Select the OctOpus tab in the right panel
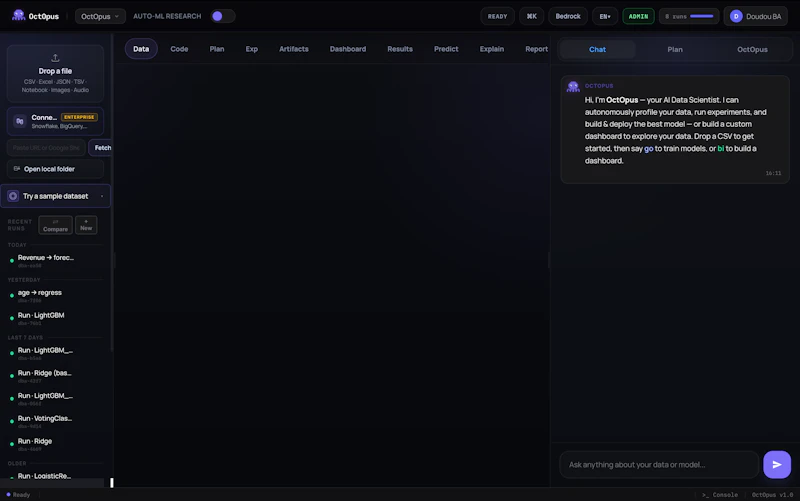This screenshot has width=800, height=501. pos(752,49)
